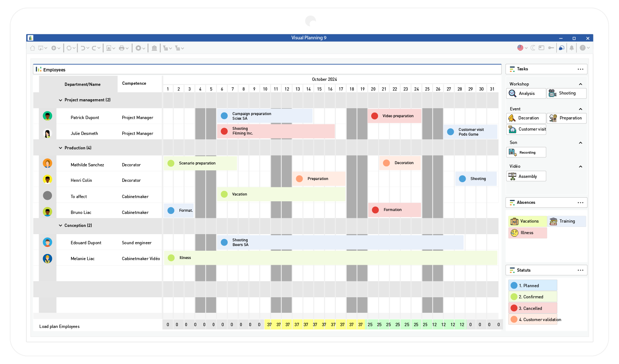Click the Print icon in the toolbar
Viewport: 619px width, 364px height.
pyautogui.click(x=122, y=48)
